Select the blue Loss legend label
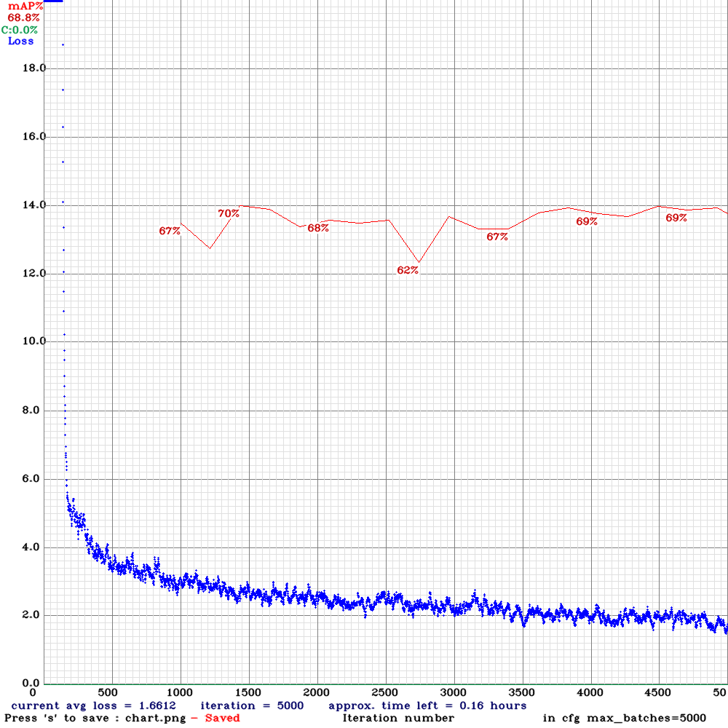This screenshot has width=728, height=728. pos(21,41)
